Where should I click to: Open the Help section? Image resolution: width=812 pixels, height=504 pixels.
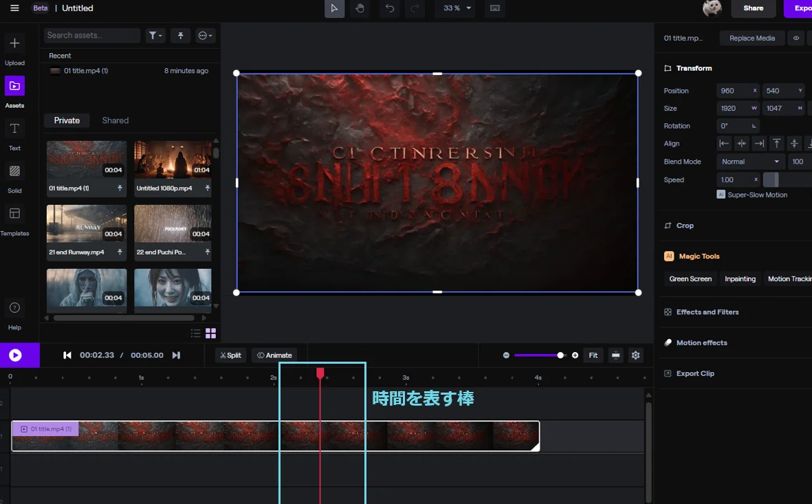click(x=14, y=316)
